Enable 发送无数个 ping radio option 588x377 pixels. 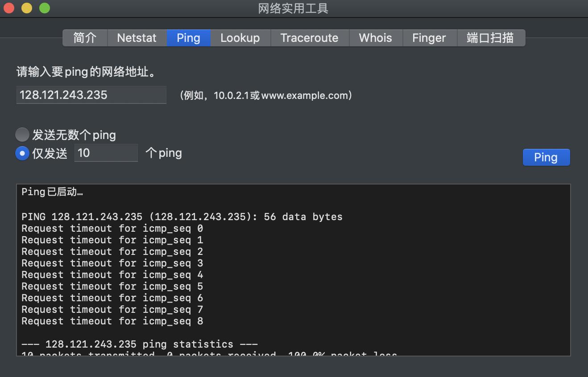[x=22, y=135]
